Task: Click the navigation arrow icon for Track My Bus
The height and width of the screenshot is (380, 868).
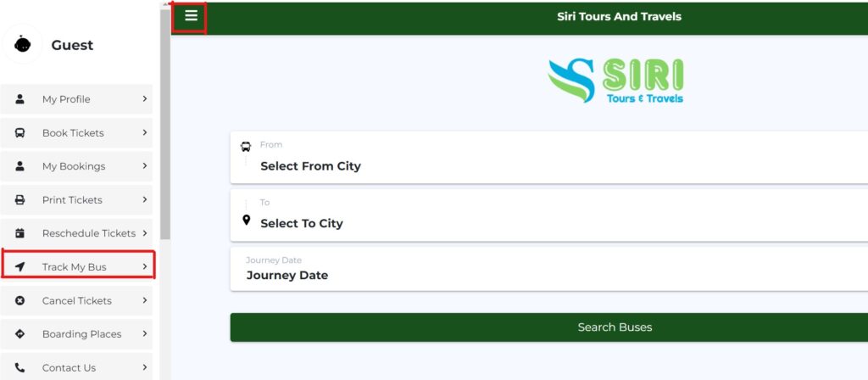Action: 20,267
